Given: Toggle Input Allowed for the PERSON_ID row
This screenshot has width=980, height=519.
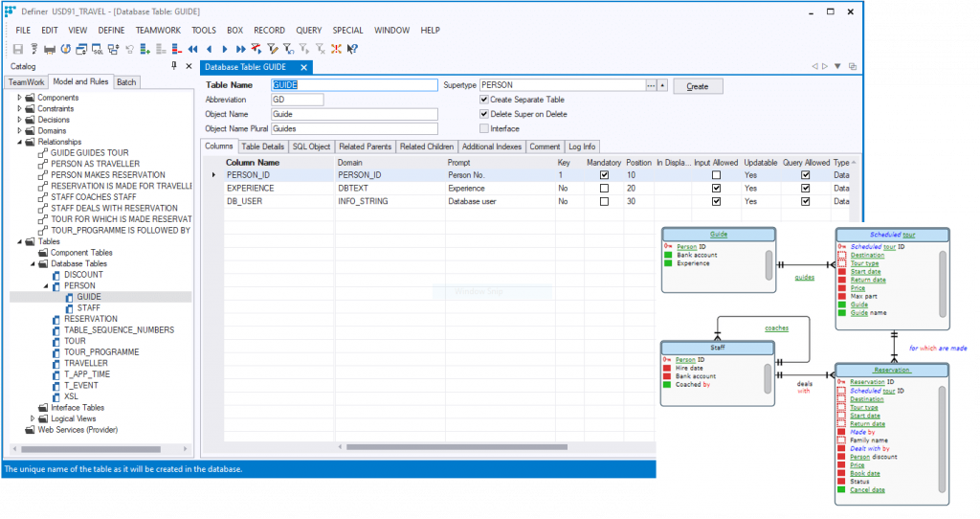Looking at the screenshot, I should point(716,175).
